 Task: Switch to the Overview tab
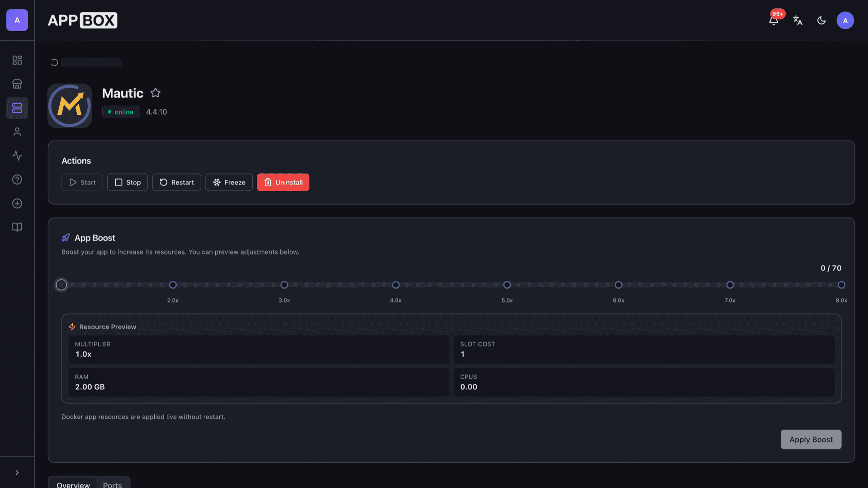pos(73,484)
